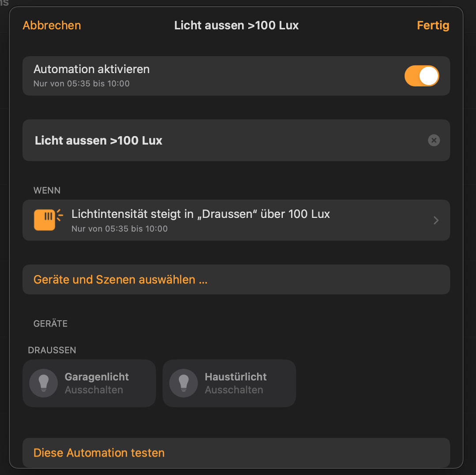This screenshot has width=476, height=475.
Task: Click the DRAUSSEN room heading
Action: 52,350
